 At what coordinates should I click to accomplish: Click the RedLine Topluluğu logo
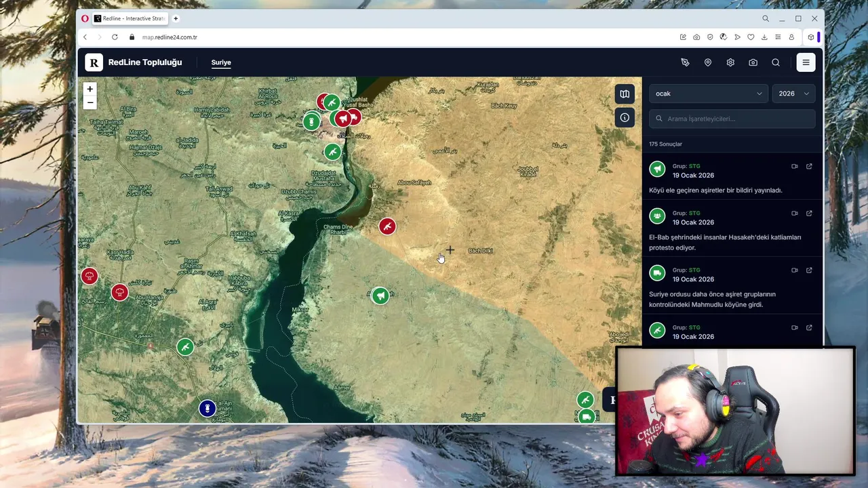tap(94, 62)
